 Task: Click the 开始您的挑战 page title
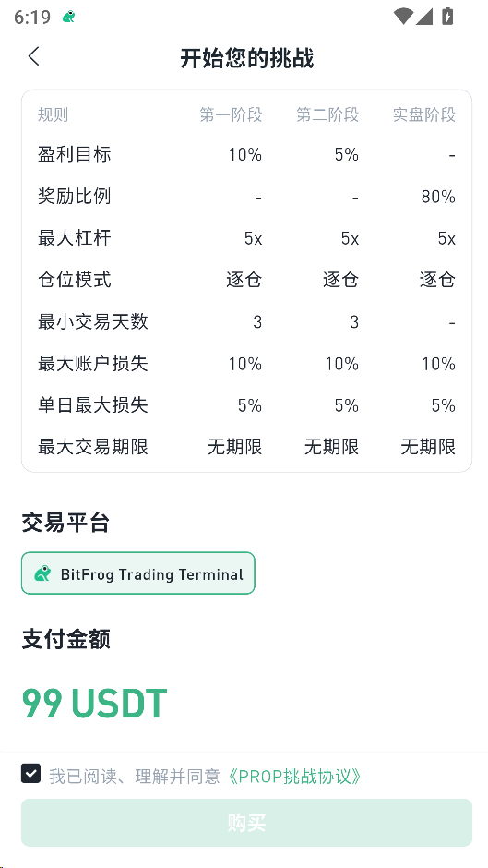(246, 58)
